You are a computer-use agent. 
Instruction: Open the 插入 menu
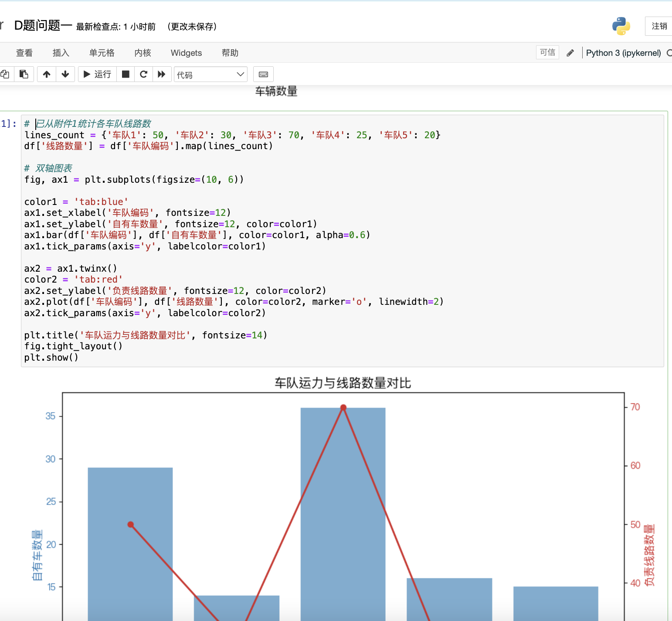61,53
